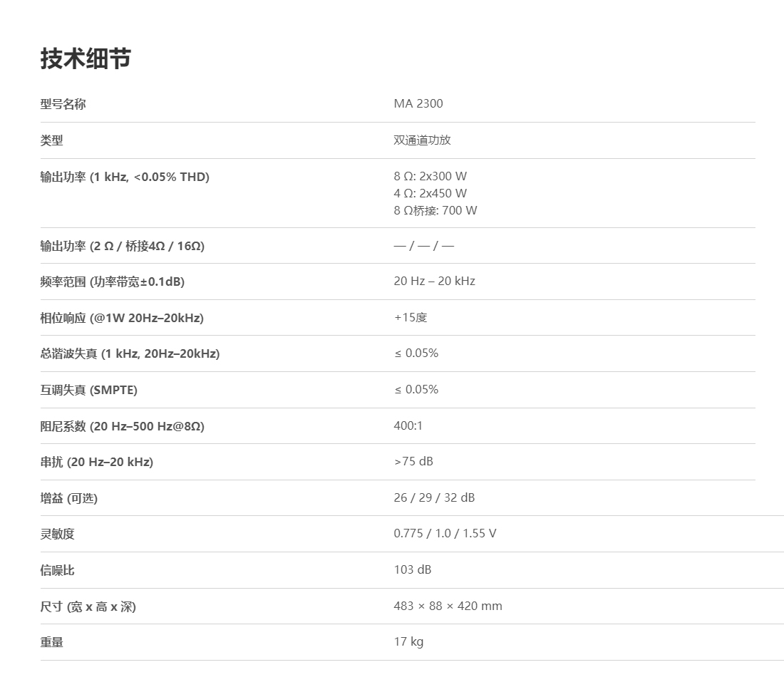The image size is (784, 692).
Task: Click the 类型 row label
Action: pos(51,140)
